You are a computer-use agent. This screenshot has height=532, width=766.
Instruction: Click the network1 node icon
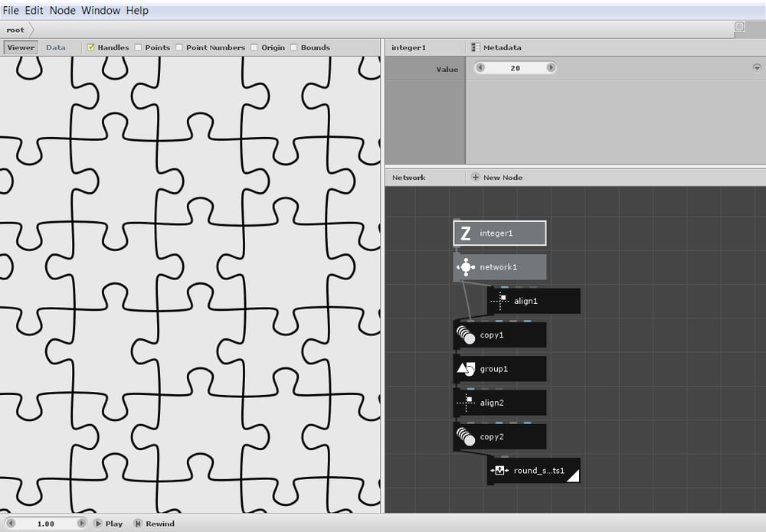coord(466,267)
